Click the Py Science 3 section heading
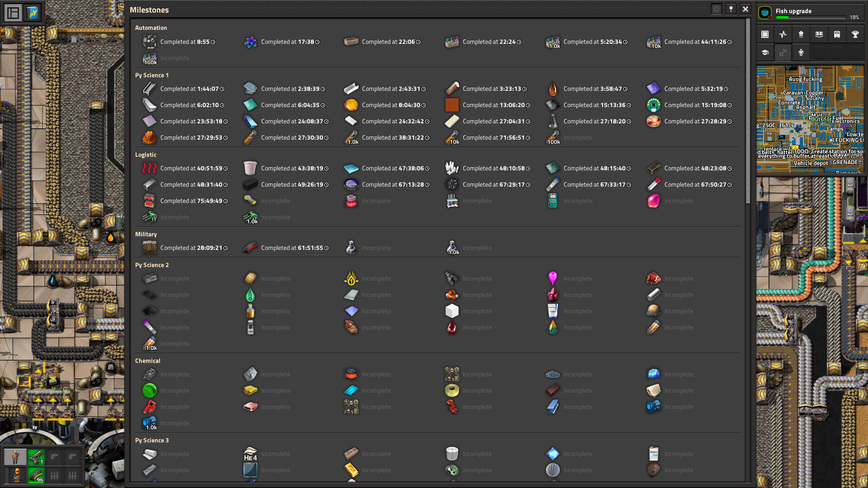 pos(152,440)
